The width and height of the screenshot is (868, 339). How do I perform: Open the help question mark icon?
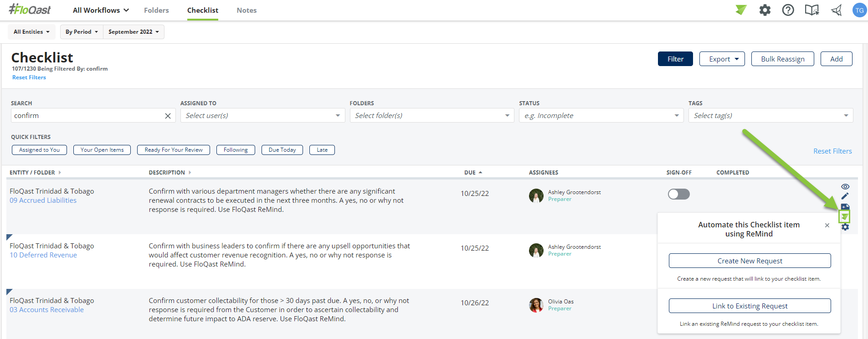(x=788, y=10)
